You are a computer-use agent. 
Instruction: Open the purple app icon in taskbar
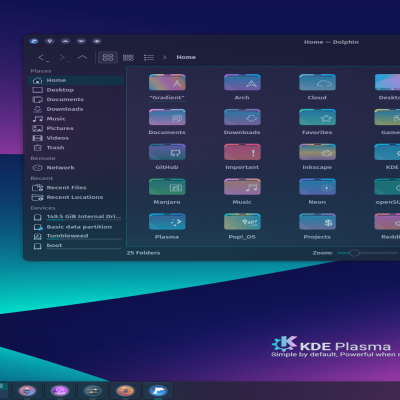(60, 391)
